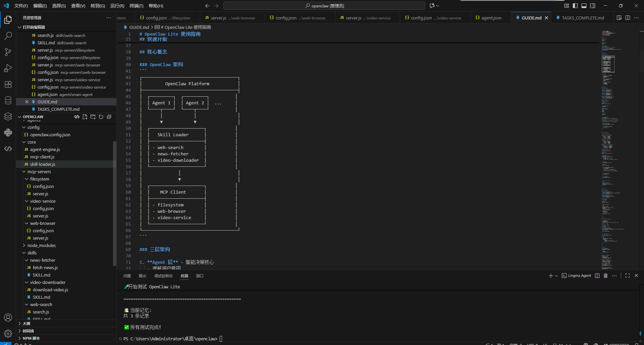Close GUIDE.md editor tab
The width and height of the screenshot is (644, 345).
[546, 18]
